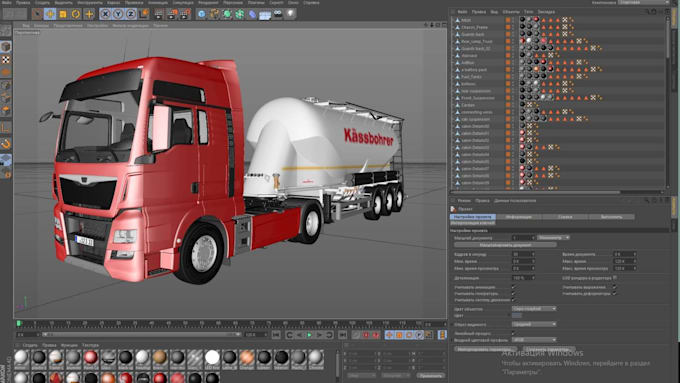Click the render view icon
The height and width of the screenshot is (383, 680).
(x=159, y=14)
